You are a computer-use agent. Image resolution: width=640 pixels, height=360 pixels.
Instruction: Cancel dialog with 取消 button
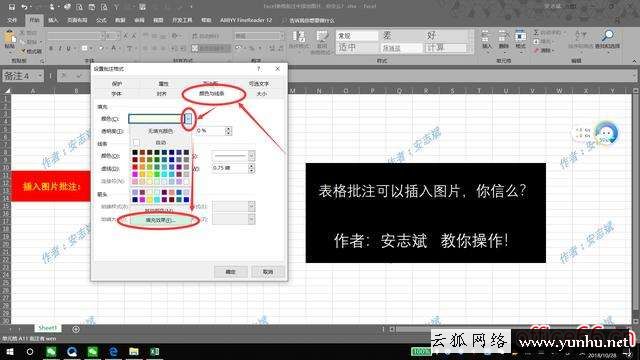click(267, 272)
